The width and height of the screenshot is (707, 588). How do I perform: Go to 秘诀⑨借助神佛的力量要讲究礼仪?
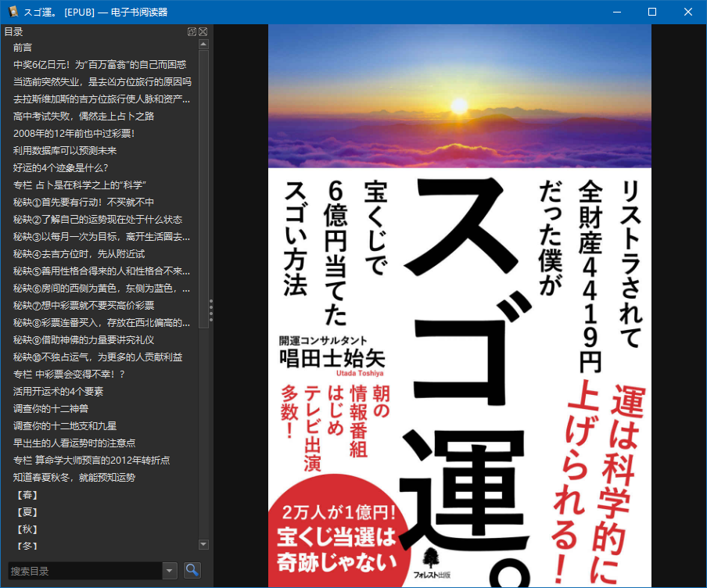[84, 339]
